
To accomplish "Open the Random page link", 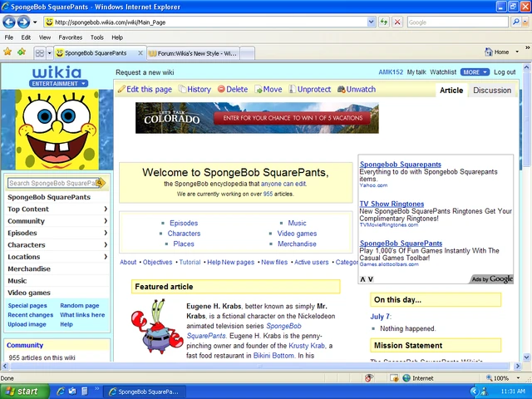I will (80, 305).
